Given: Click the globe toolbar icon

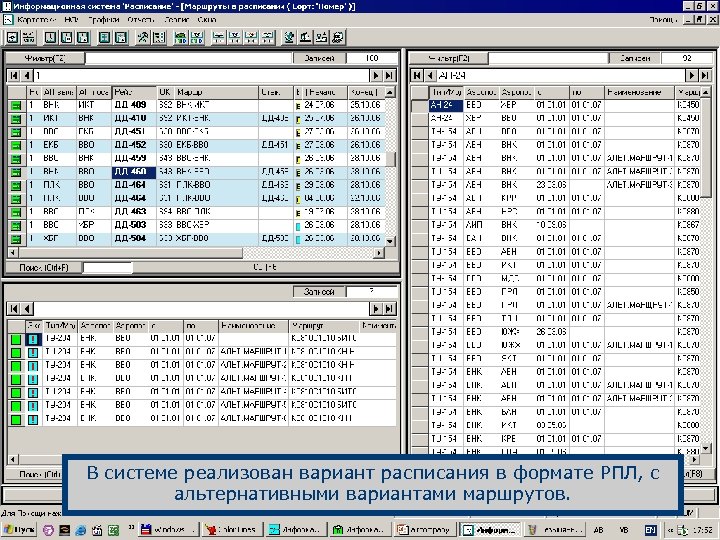Looking at the screenshot, I should click(289, 37).
